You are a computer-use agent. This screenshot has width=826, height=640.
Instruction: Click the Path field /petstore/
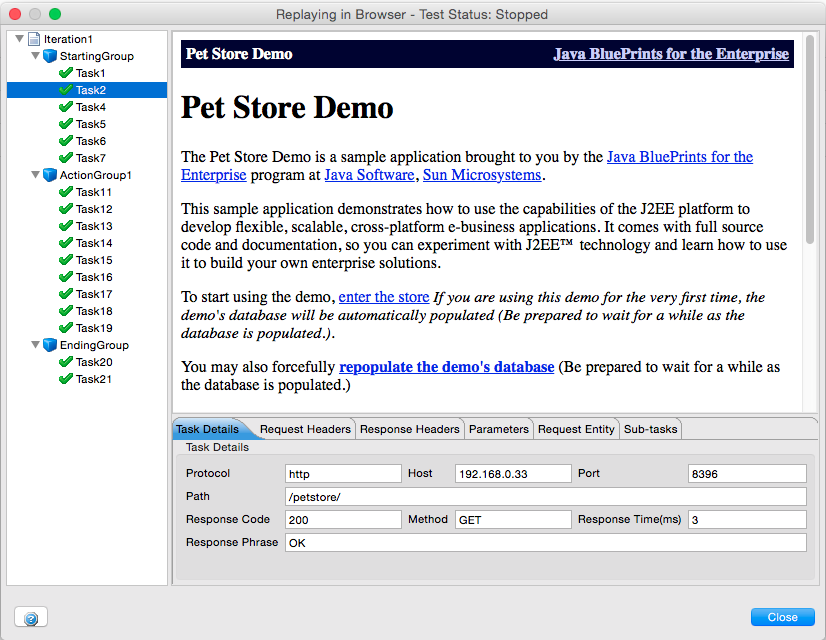546,497
